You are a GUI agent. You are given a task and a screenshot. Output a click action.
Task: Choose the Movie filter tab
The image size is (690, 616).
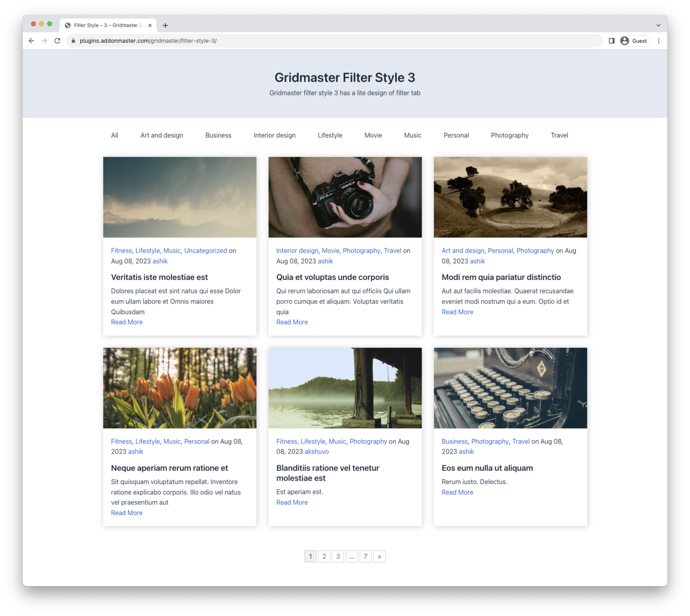[x=373, y=135]
